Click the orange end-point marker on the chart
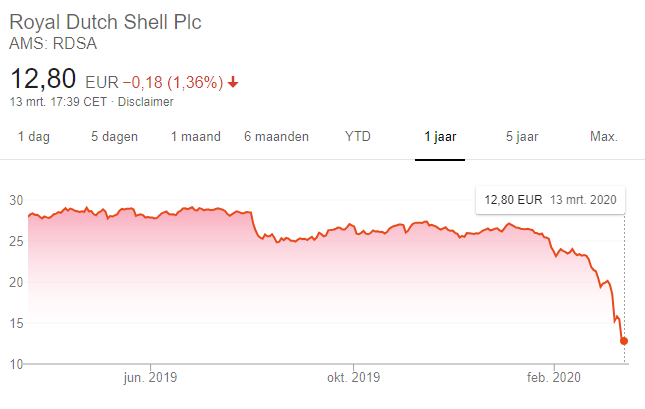Screen dimensions: 645x409 (624, 341)
